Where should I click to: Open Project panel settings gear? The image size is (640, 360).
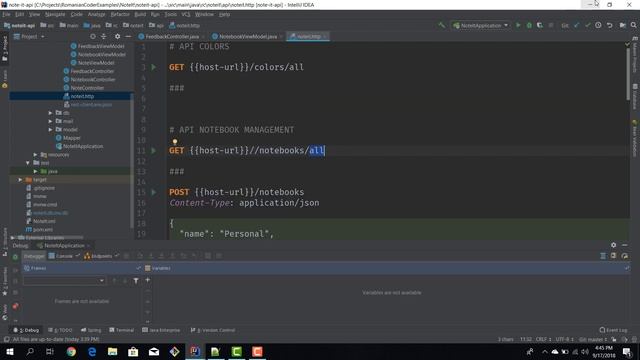tap(117, 36)
